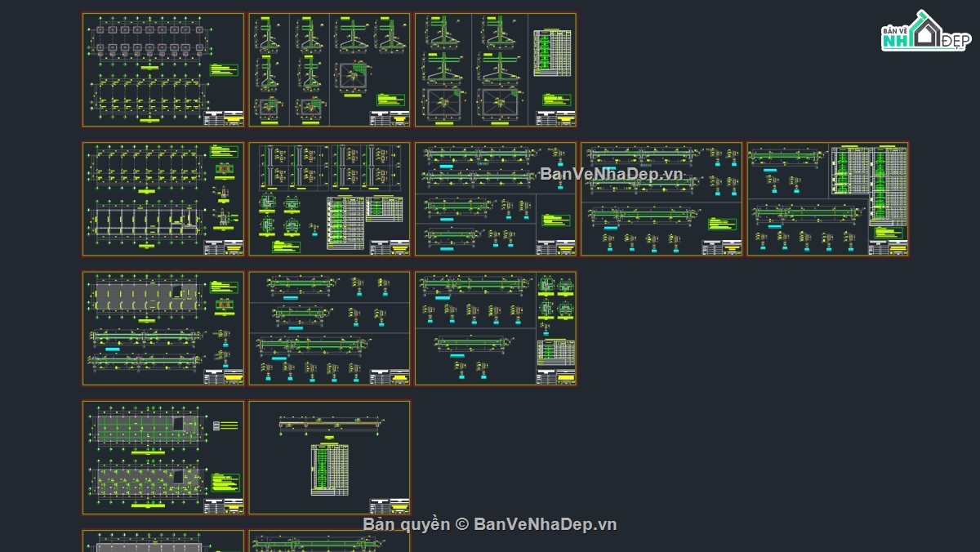
Task: Select first sheet in second row
Action: [x=163, y=199]
